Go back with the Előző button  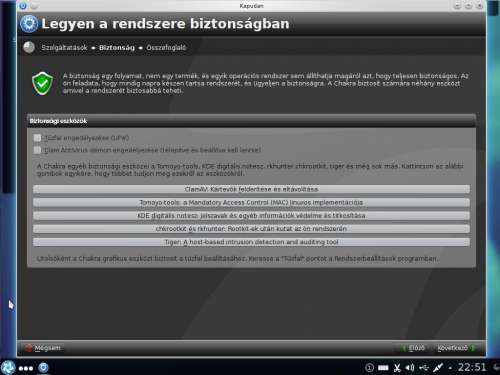413,348
